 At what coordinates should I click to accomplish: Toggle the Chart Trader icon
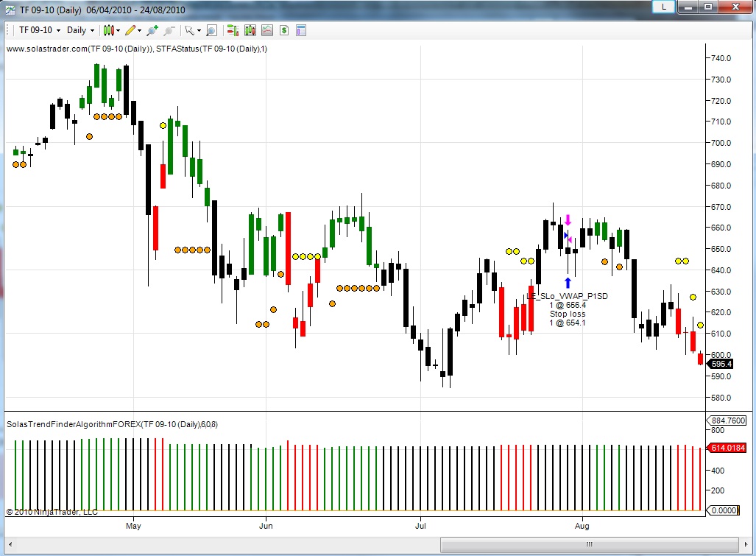pos(233,30)
